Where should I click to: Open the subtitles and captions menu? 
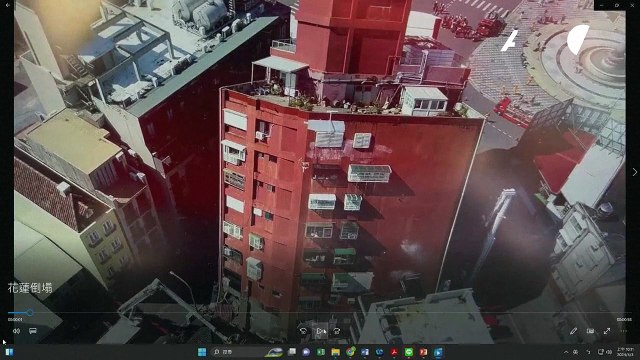point(33,331)
